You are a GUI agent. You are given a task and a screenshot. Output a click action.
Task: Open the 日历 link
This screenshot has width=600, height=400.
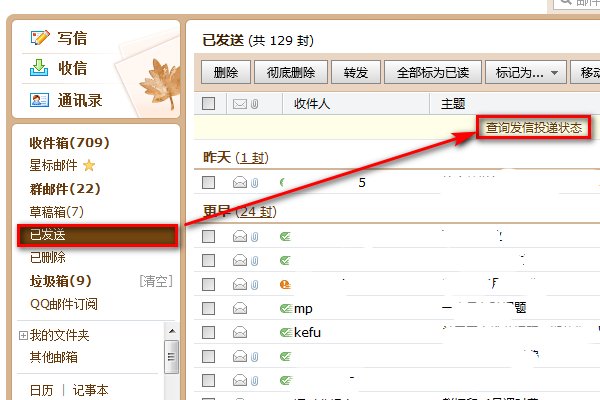(41, 390)
